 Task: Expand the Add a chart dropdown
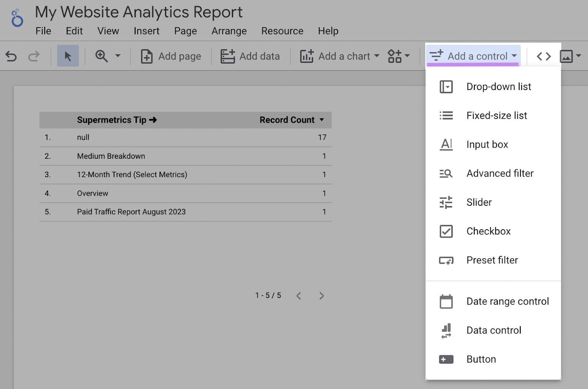coord(376,56)
